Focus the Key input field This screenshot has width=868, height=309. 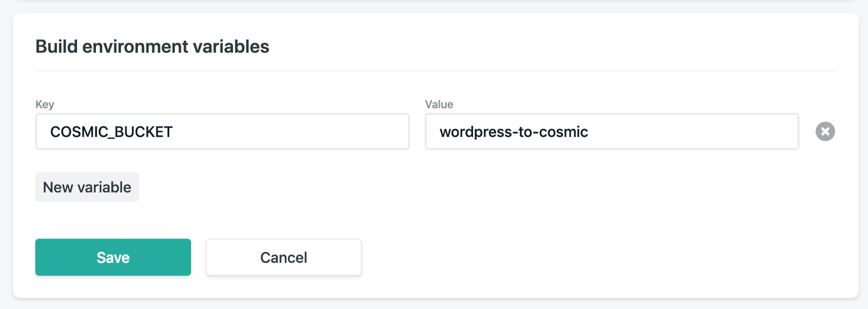222,131
